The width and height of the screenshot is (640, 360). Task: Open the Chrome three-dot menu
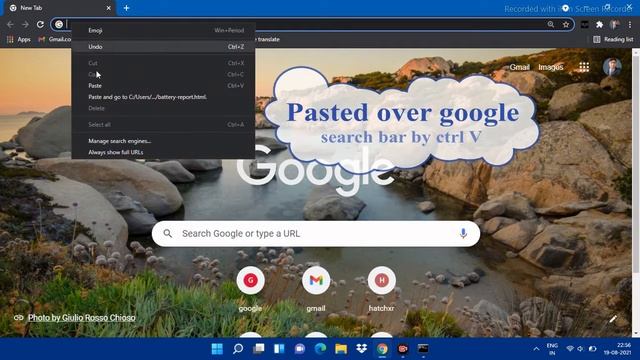tap(630, 24)
